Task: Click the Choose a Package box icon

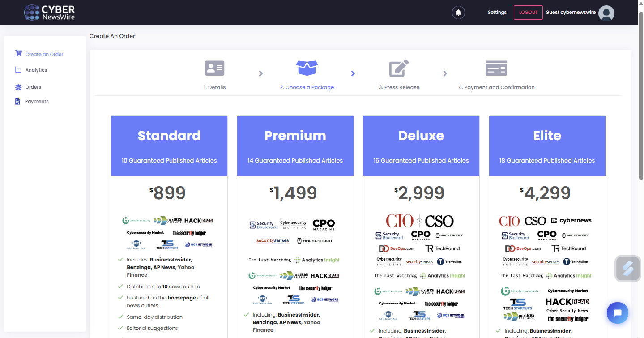Action: [x=307, y=68]
